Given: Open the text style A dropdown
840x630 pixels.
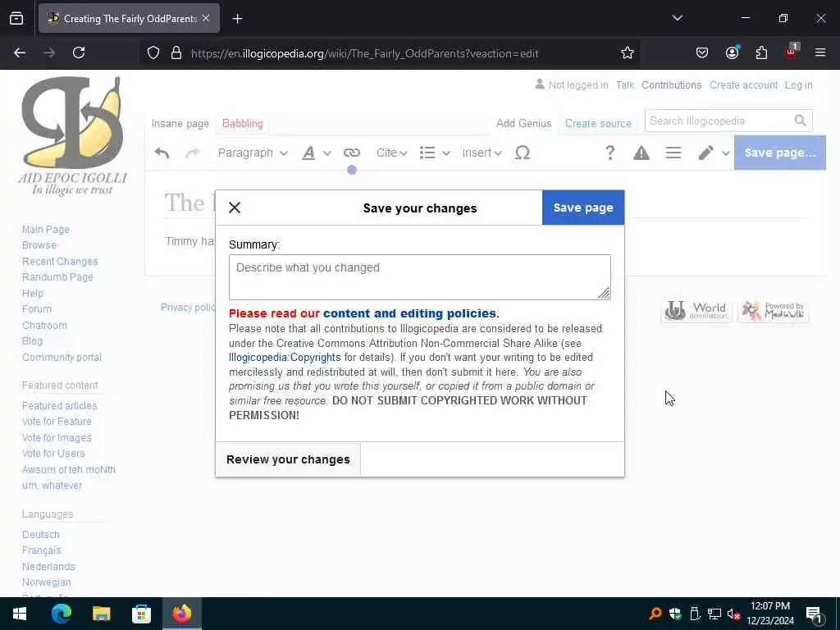Looking at the screenshot, I should pos(316,153).
